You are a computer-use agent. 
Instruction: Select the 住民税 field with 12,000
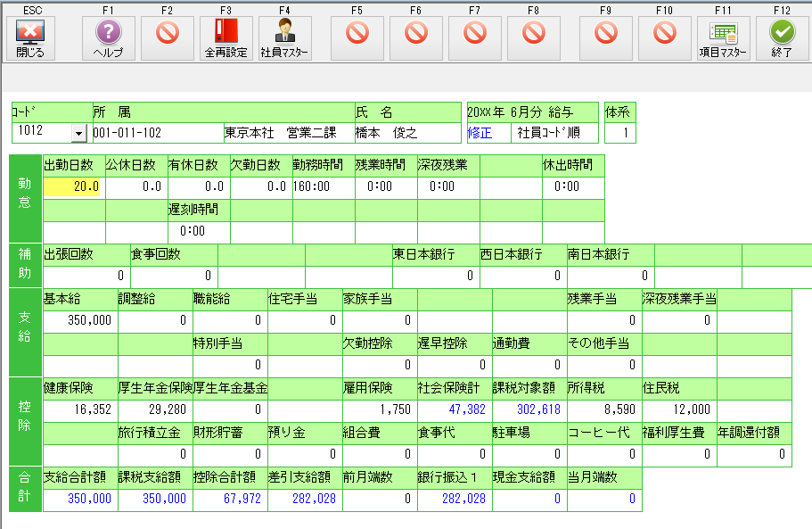(679, 409)
